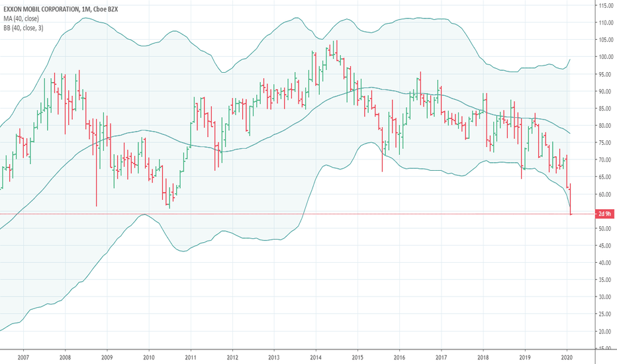Click the 2010 label on time axis
The width and height of the screenshot is (617, 364).
[x=149, y=357]
